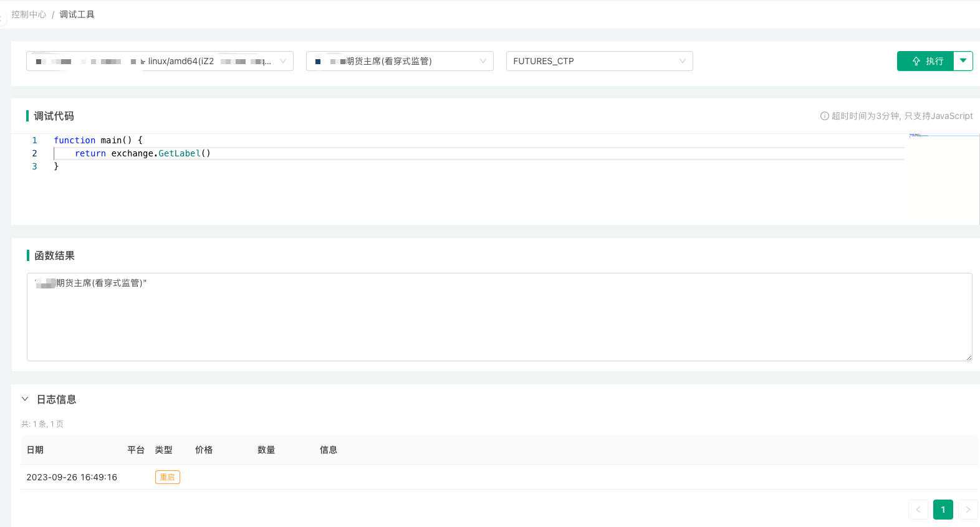Click the info icon beside timeout notice
This screenshot has width=980, height=527.
coord(824,116)
